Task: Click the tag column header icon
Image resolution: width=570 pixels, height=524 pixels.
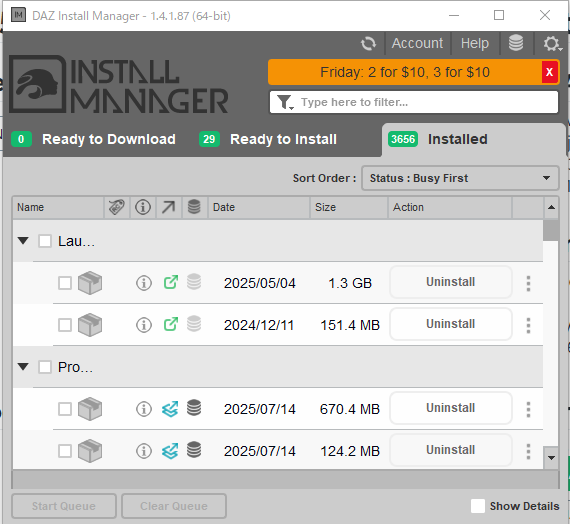Action: (117, 207)
